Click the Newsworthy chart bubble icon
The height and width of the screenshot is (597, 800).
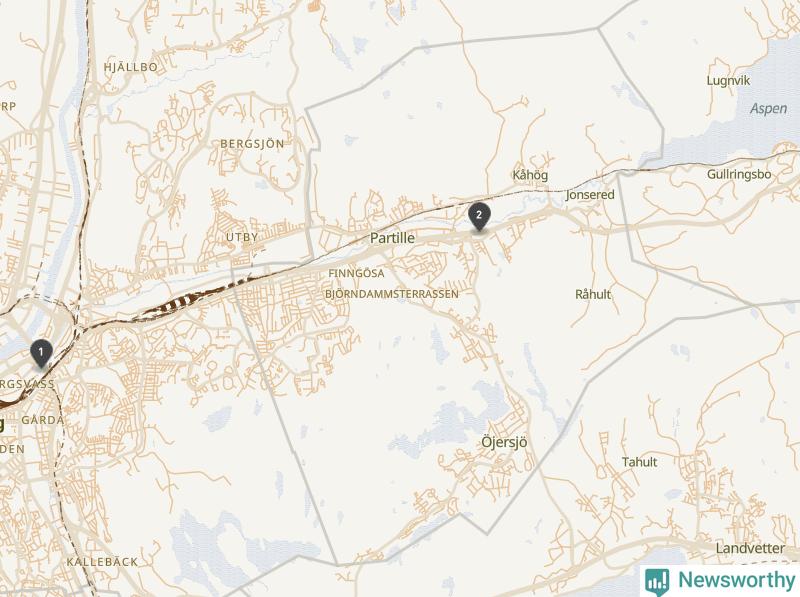[657, 582]
